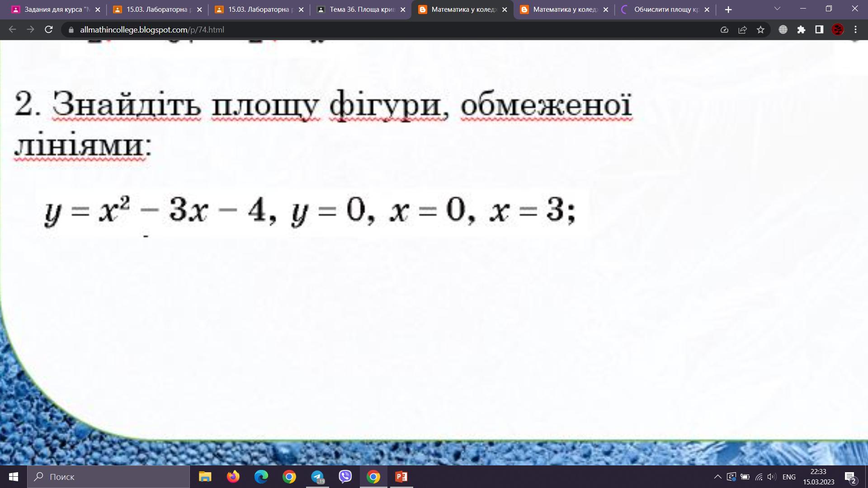
Task: Open the Windows Start menu
Action: click(14, 477)
